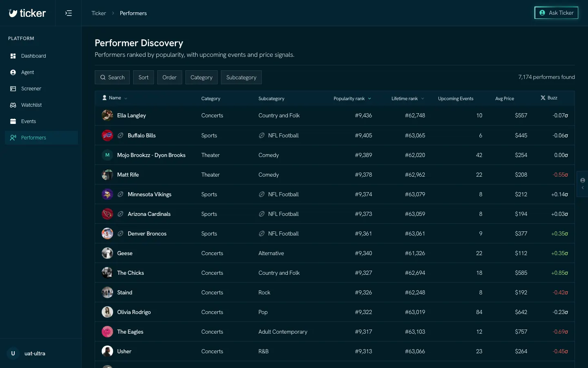This screenshot has height=368, width=588.
Task: Click the Performers sidebar icon
Action: [x=13, y=138]
